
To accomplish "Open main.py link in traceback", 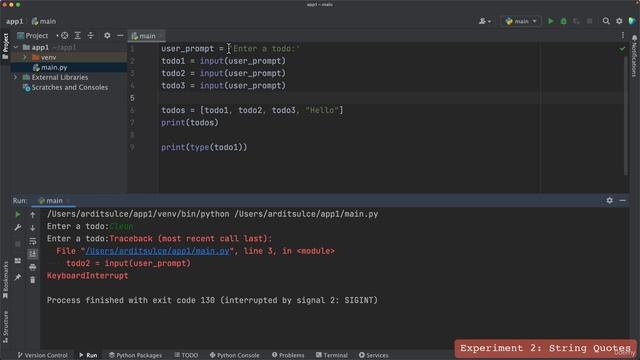I will 158,251.
